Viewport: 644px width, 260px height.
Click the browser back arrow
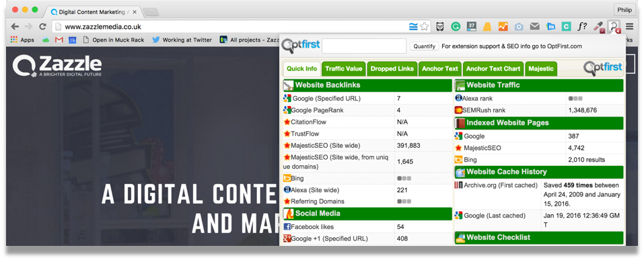pyautogui.click(x=15, y=27)
